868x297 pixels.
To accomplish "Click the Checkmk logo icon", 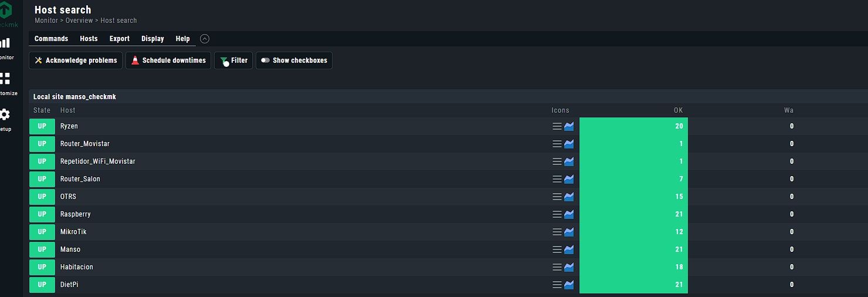I will coord(6,12).
